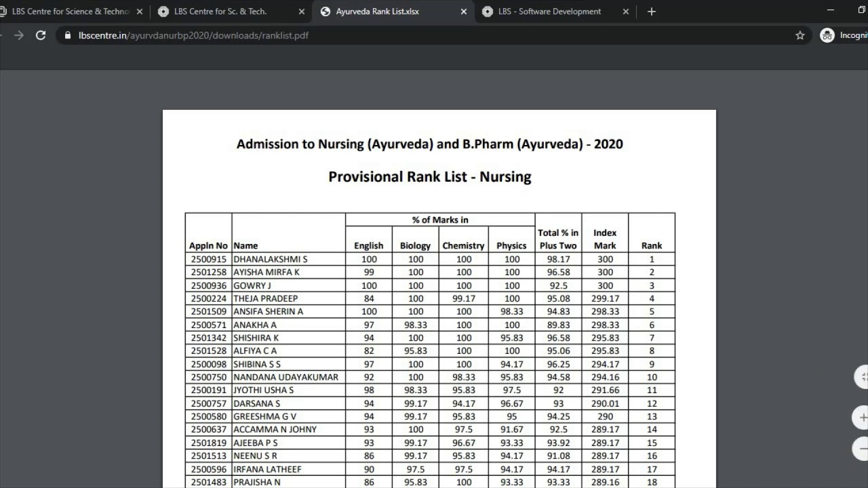The image size is (868, 488).
Task: Click the Provisional Rank List - Nursing heading
Action: [430, 177]
